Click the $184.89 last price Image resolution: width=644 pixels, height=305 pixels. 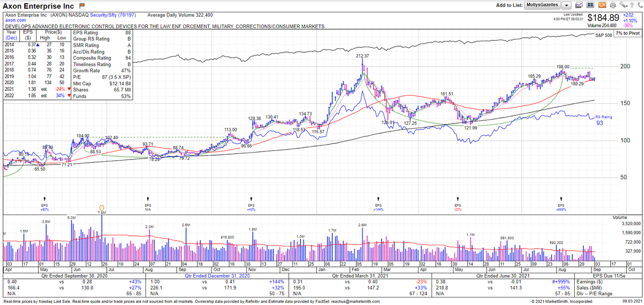603,18
